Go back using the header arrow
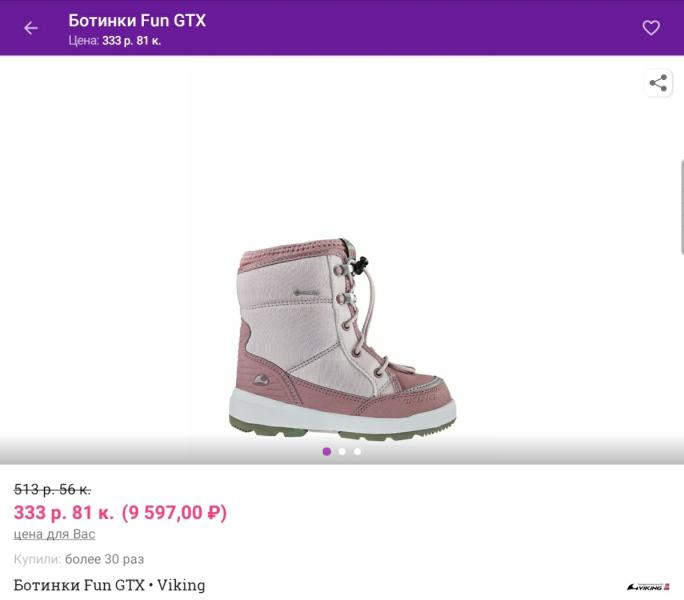Viewport: 684px width, 600px height. pyautogui.click(x=31, y=28)
